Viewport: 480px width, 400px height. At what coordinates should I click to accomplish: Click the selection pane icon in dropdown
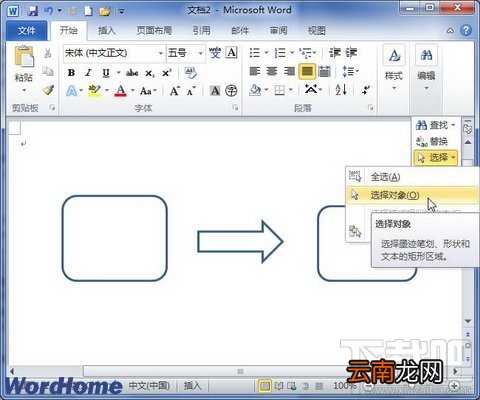[x=355, y=231]
